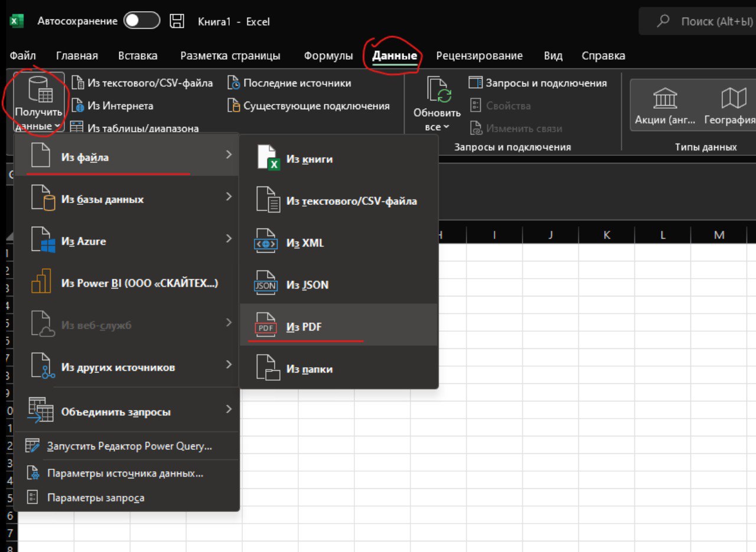
Task: Click the Из Интернета ribbon button
Action: [112, 106]
